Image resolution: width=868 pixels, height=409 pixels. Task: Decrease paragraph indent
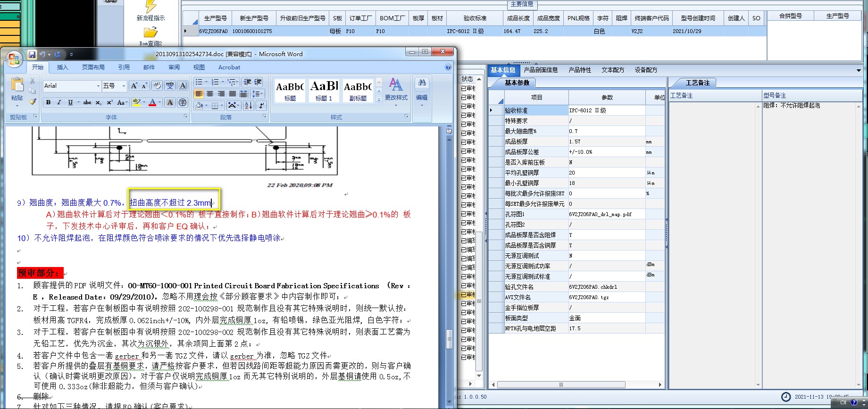(247, 82)
